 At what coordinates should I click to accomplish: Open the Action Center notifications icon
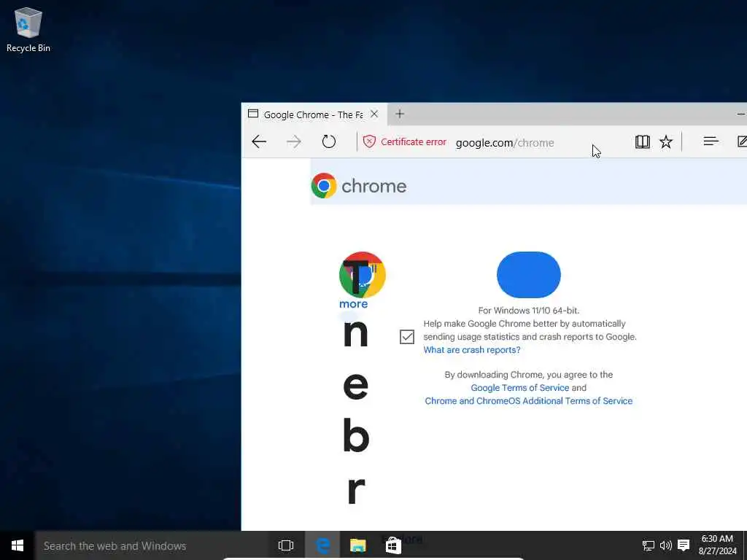(x=684, y=545)
